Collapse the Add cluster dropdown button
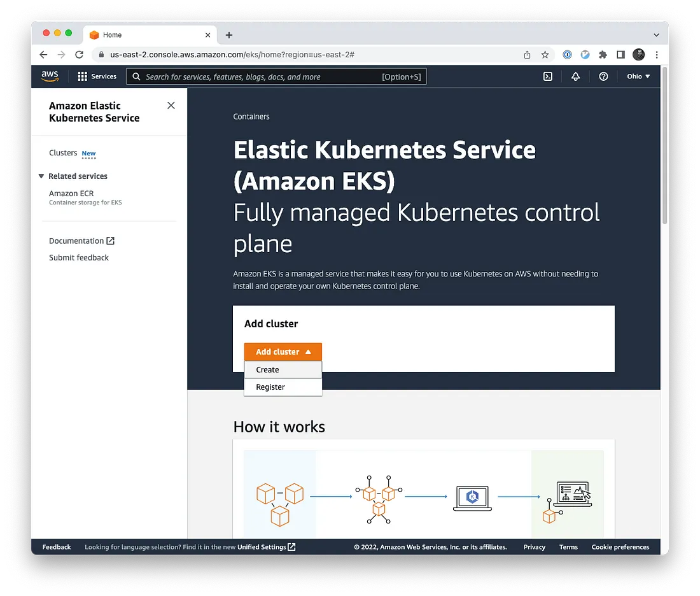Screen dimensions: 700x596 point(283,351)
